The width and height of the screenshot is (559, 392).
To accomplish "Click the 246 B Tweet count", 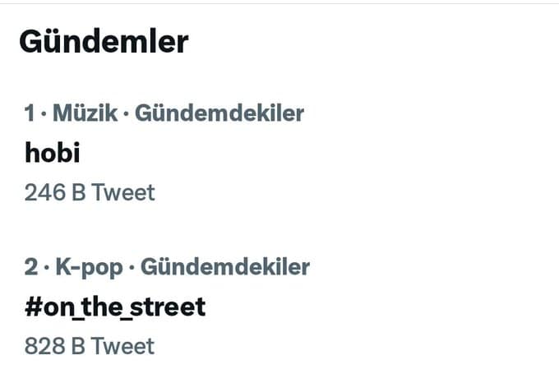I will (x=90, y=192).
